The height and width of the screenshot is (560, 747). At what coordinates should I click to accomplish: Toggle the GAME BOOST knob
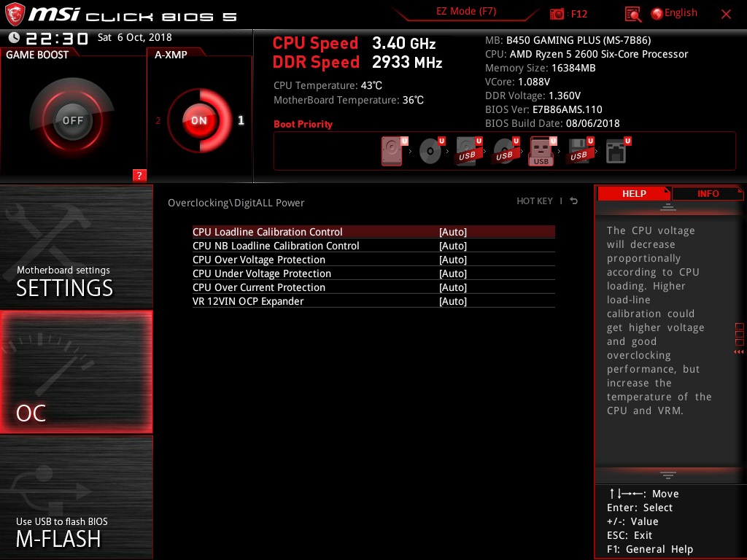(x=72, y=120)
